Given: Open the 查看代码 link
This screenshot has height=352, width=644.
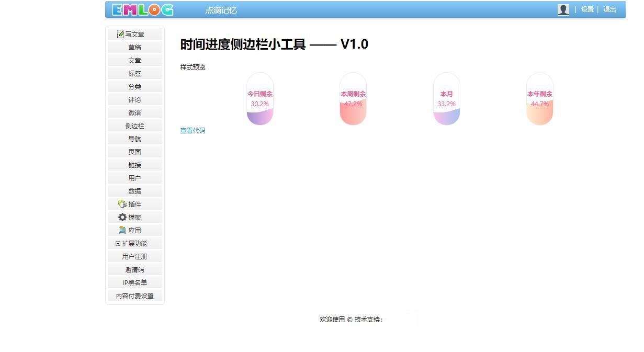Looking at the screenshot, I should click(x=192, y=130).
